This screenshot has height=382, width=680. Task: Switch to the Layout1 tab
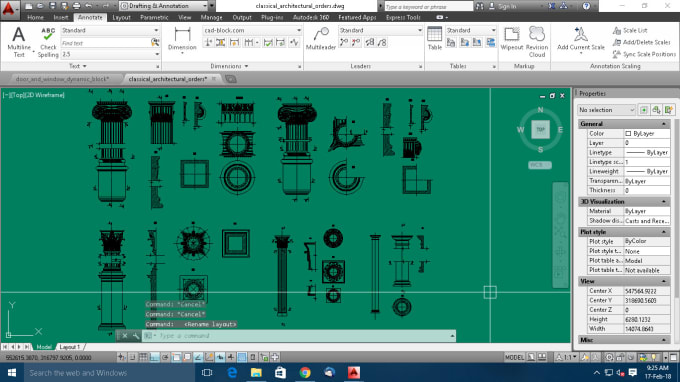point(70,347)
